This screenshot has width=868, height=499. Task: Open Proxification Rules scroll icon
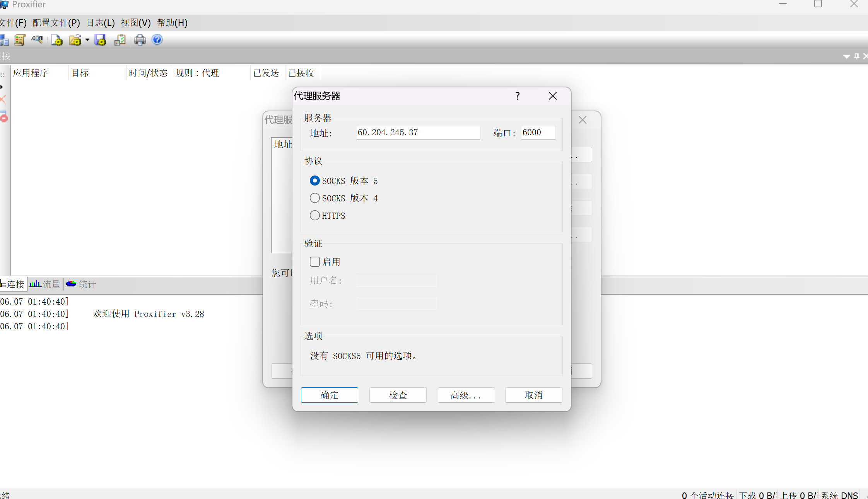pos(20,40)
